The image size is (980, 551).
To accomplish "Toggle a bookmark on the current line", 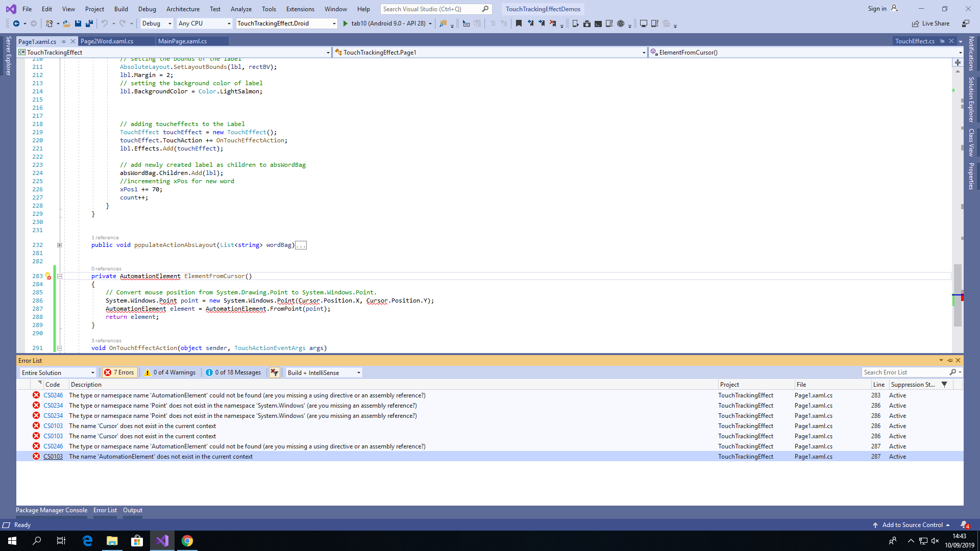I will click(x=519, y=23).
